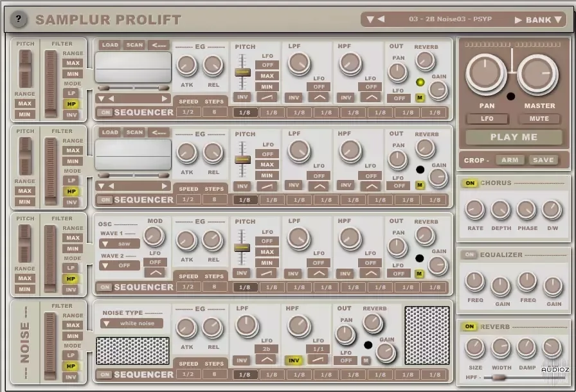Click first row reverb green LED indicator
This screenshot has height=392, width=576.
tap(420, 82)
